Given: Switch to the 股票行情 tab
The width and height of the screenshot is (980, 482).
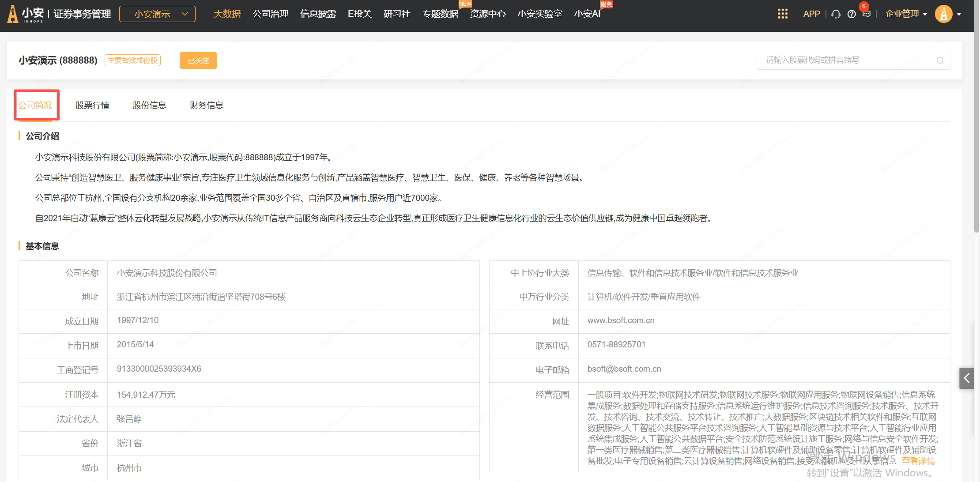Looking at the screenshot, I should click(x=92, y=105).
